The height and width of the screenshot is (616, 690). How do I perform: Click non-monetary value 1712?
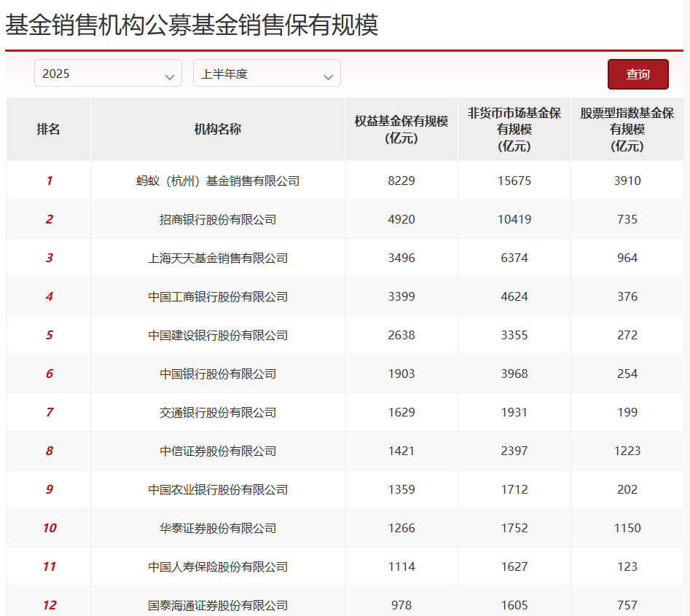coord(514,490)
